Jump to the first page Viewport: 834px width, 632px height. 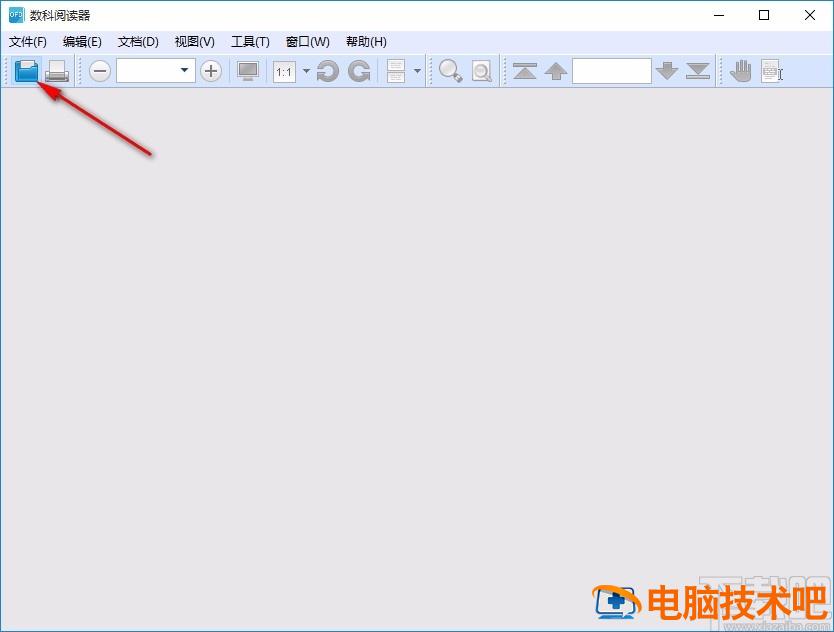[x=525, y=71]
